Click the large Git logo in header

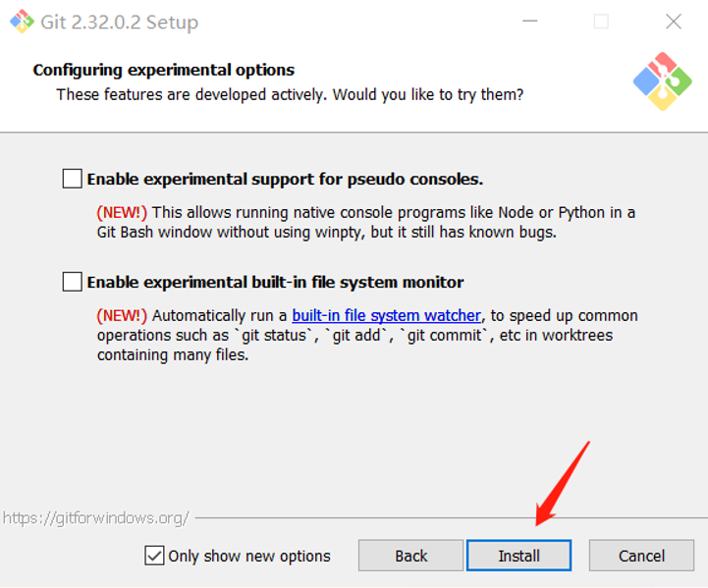(663, 81)
